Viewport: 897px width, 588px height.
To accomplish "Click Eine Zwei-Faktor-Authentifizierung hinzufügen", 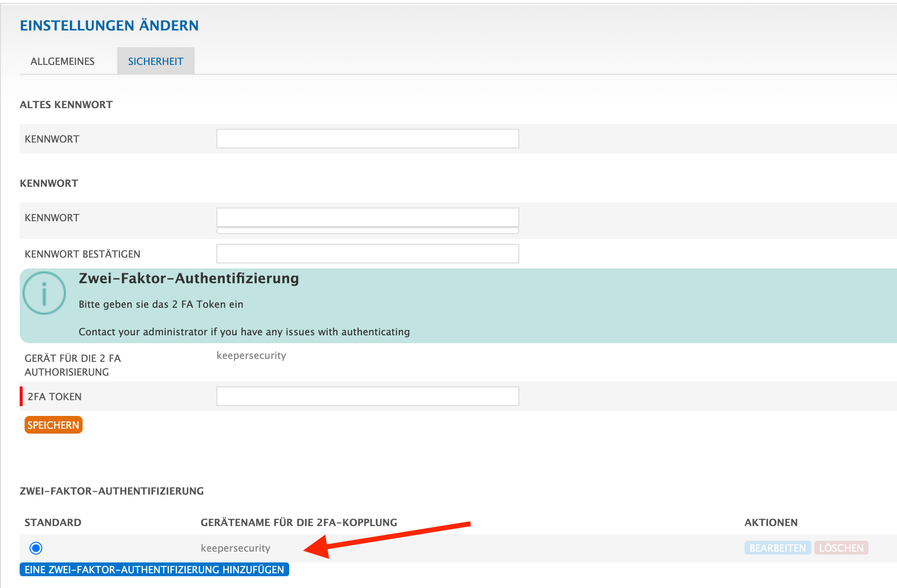I will point(154,569).
